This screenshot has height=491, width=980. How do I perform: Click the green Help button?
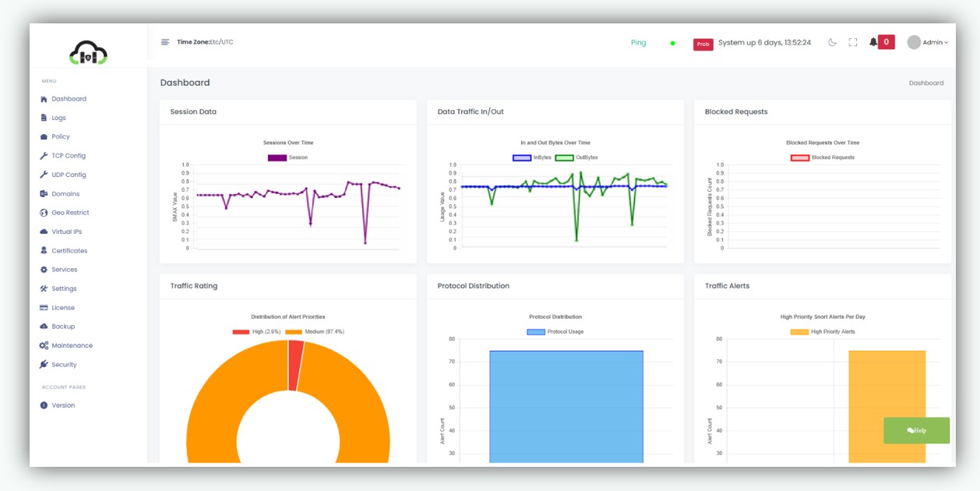pos(916,430)
